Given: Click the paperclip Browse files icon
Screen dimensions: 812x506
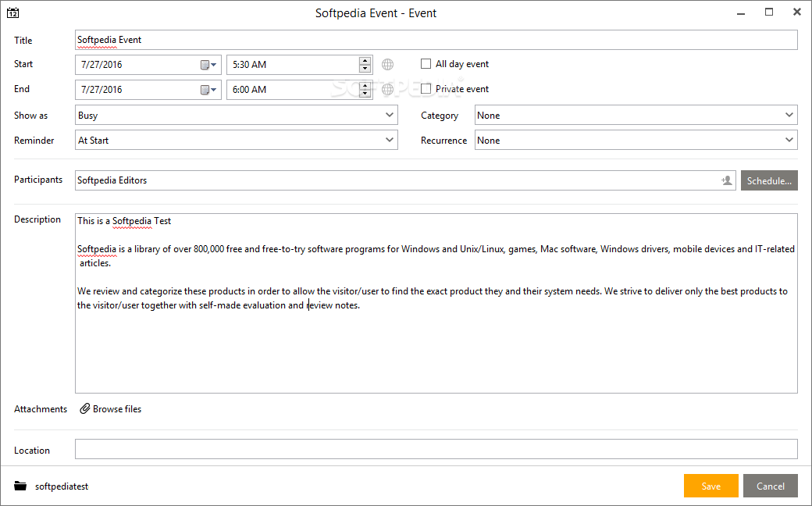Looking at the screenshot, I should coord(85,408).
